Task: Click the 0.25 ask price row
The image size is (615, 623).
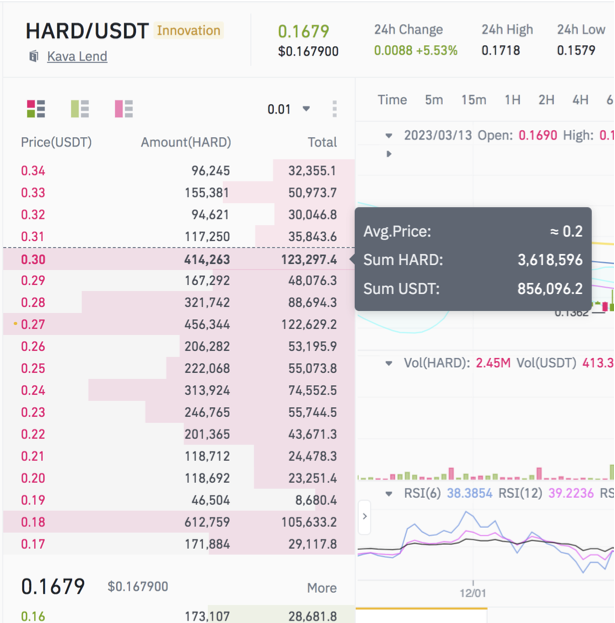Action: (x=179, y=368)
